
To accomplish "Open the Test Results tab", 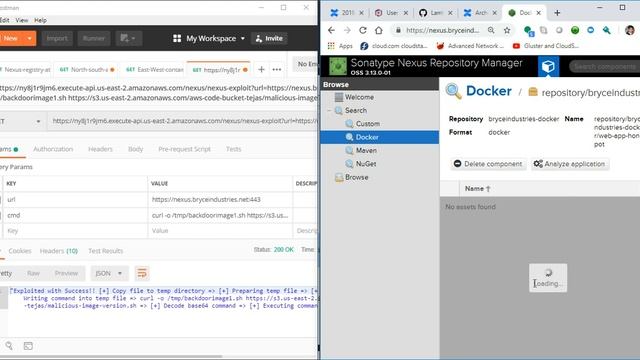I will pyautogui.click(x=106, y=251).
